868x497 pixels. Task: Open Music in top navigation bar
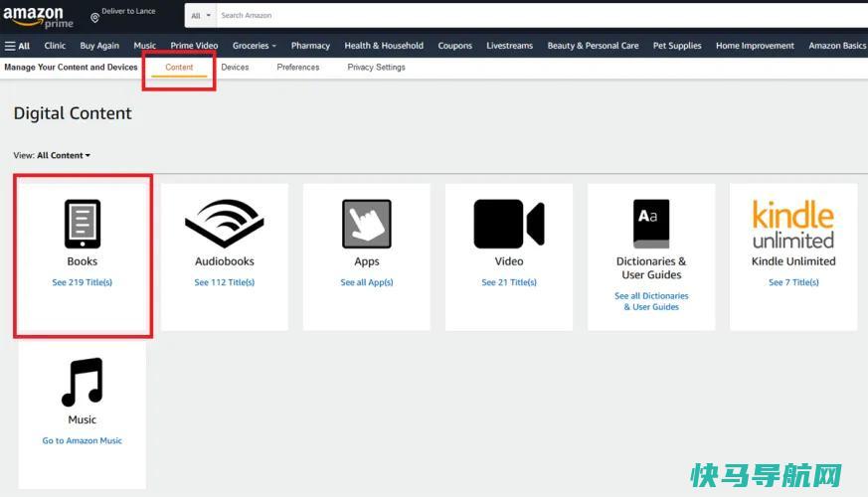(144, 46)
